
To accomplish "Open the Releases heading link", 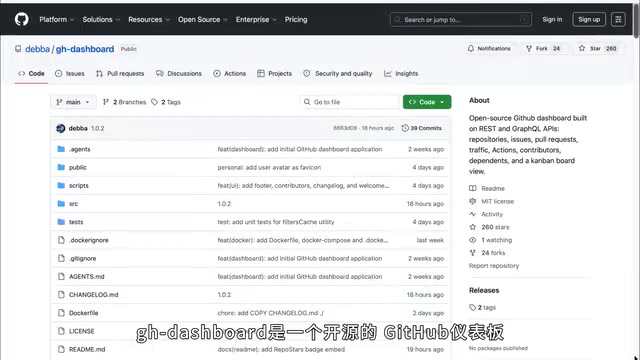I will click(x=484, y=290).
